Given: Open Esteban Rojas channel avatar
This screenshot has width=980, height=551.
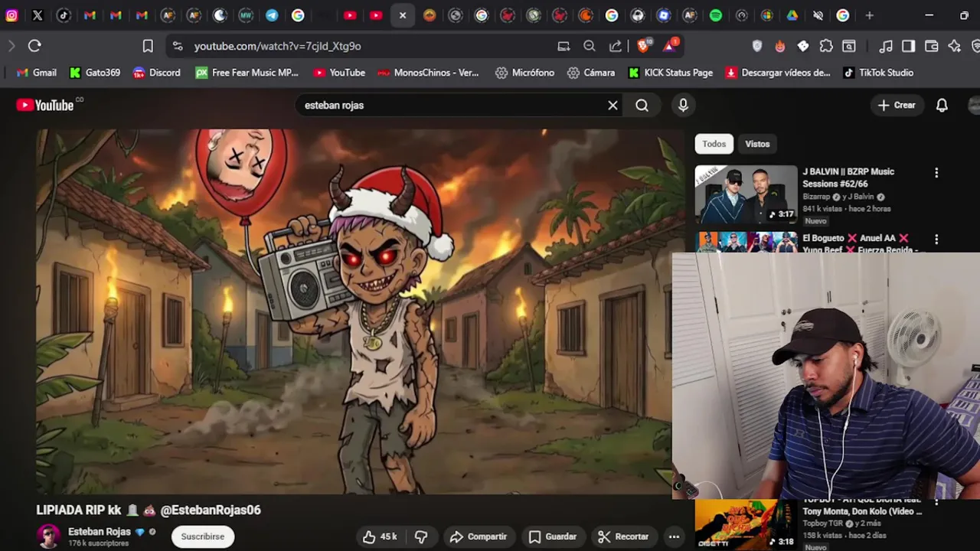Looking at the screenshot, I should (x=49, y=536).
